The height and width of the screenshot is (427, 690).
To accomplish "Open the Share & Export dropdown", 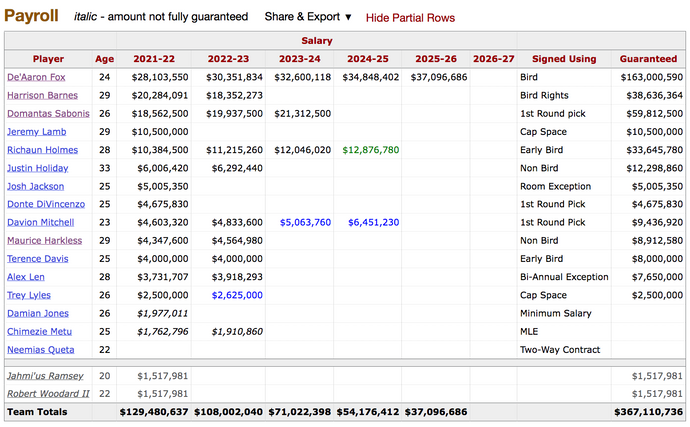I will pyautogui.click(x=308, y=17).
